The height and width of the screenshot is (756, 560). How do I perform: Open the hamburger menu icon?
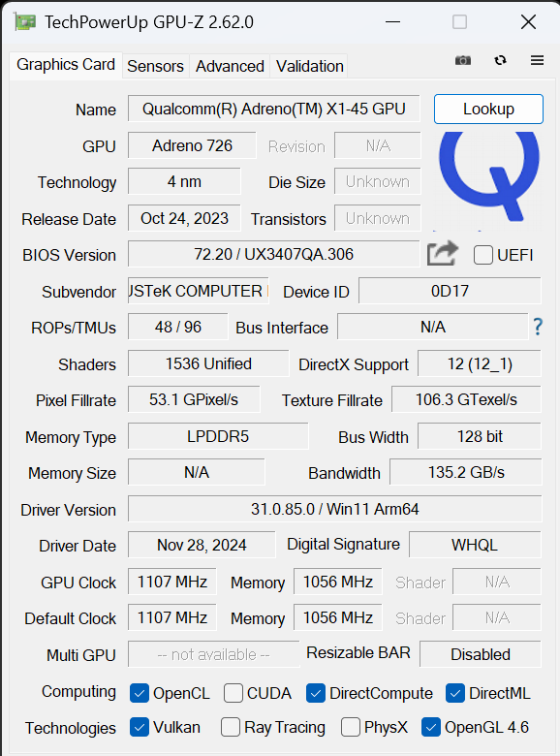coord(537,60)
